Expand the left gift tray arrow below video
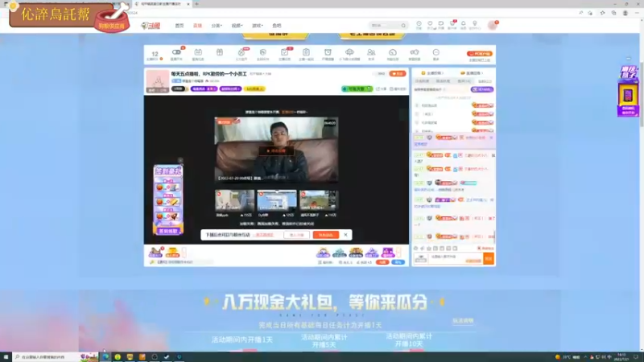Viewport: 644px width, 362px height. click(x=184, y=252)
